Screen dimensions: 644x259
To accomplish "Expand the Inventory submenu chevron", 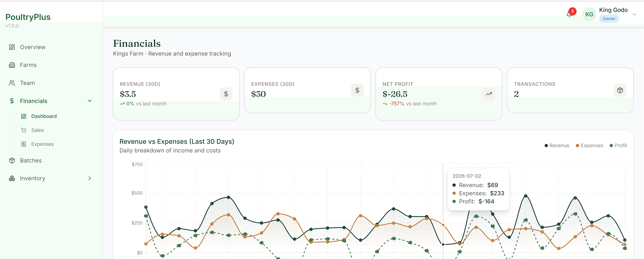I will point(90,178).
